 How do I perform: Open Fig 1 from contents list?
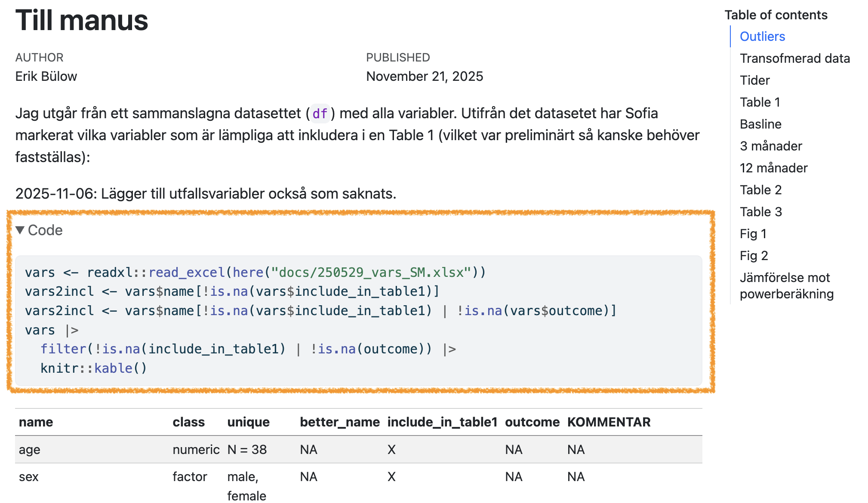point(753,234)
